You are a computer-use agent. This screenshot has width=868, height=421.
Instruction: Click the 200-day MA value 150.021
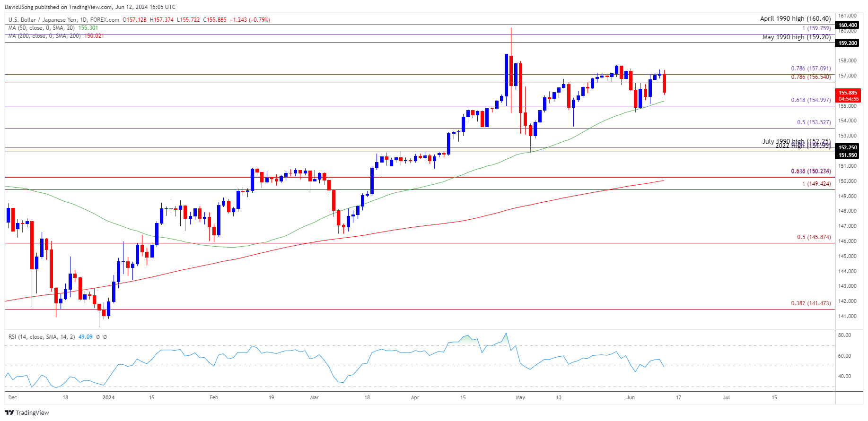coord(94,36)
